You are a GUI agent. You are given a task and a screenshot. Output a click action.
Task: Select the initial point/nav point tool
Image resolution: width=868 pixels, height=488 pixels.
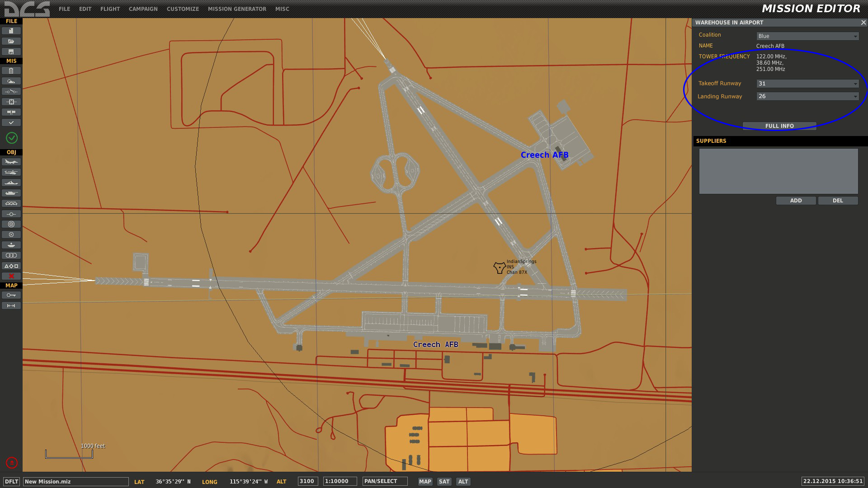point(11,214)
